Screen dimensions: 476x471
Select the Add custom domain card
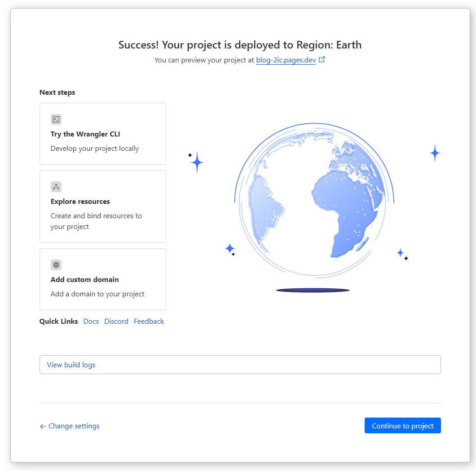[x=102, y=279]
